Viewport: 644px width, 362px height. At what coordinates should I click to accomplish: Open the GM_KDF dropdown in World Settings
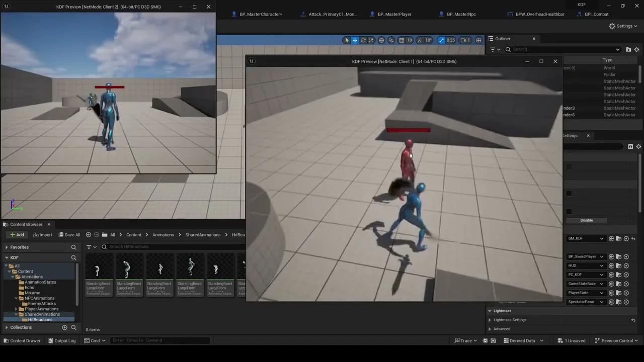(586, 238)
